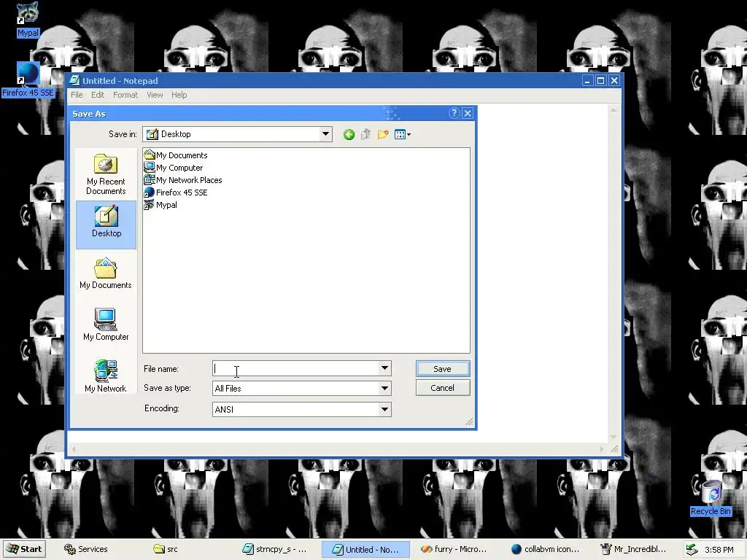Click the Save As help question mark

click(454, 113)
